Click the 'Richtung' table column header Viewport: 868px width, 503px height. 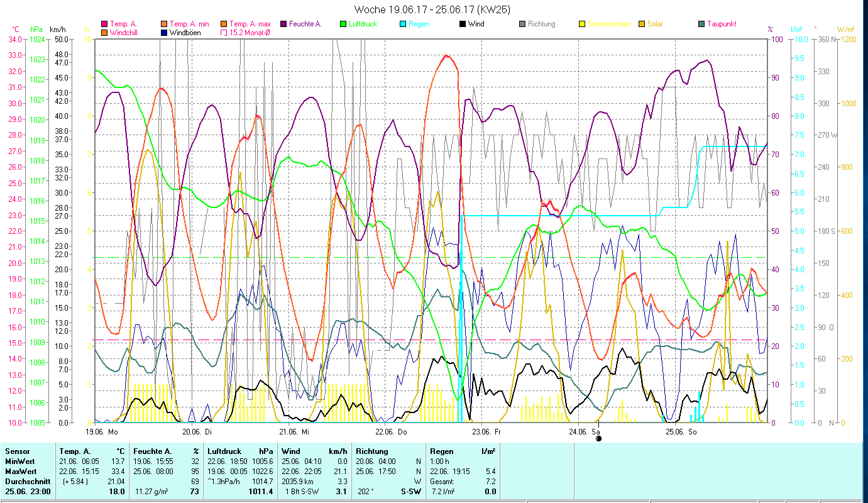click(372, 451)
